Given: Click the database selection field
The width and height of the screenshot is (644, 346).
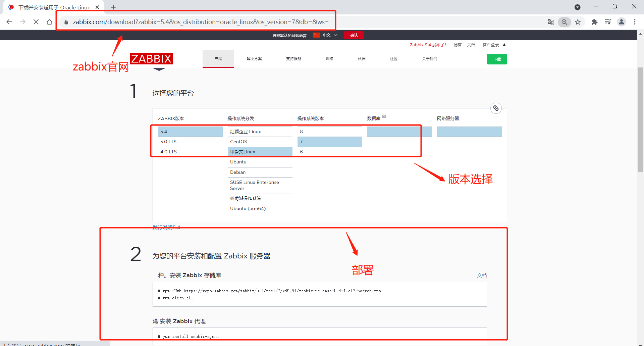Looking at the screenshot, I should 399,132.
